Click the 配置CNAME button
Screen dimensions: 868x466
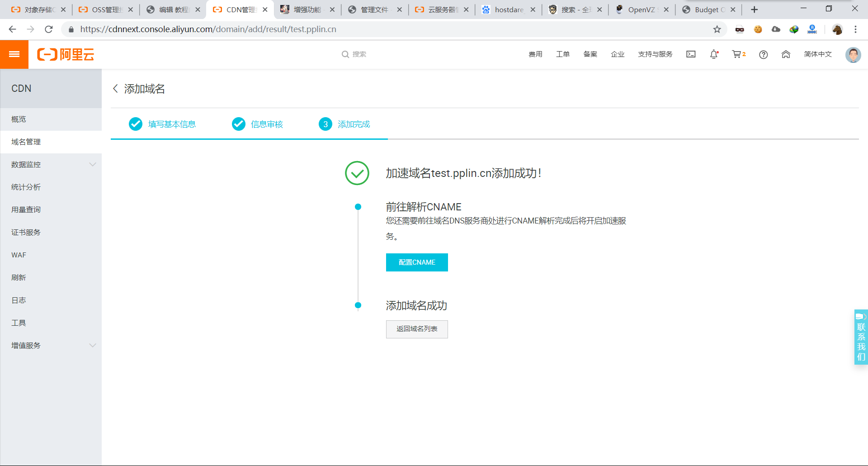[416, 262]
